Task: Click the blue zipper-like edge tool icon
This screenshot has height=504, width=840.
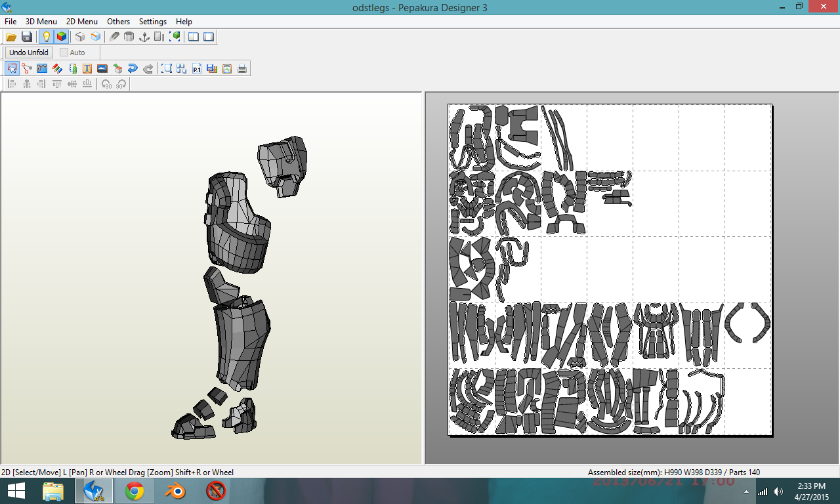Action: coord(42,68)
